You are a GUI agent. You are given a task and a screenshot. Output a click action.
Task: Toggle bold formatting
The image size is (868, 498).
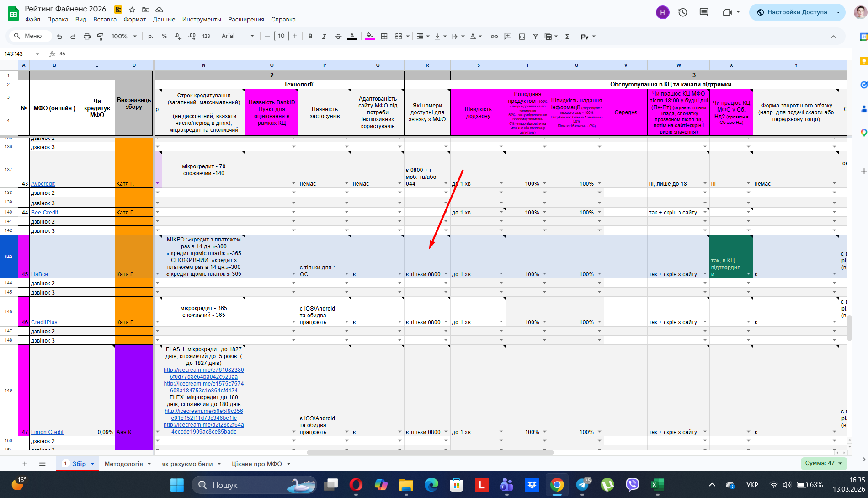coord(310,37)
